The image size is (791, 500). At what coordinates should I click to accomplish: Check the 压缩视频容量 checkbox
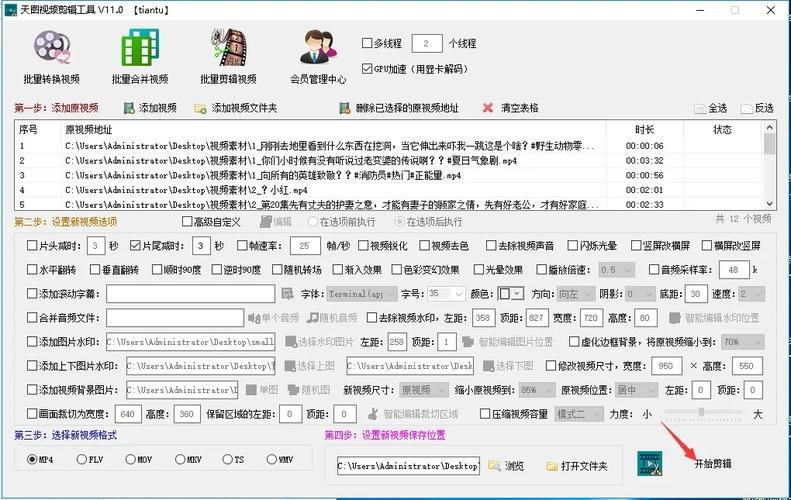[485, 414]
